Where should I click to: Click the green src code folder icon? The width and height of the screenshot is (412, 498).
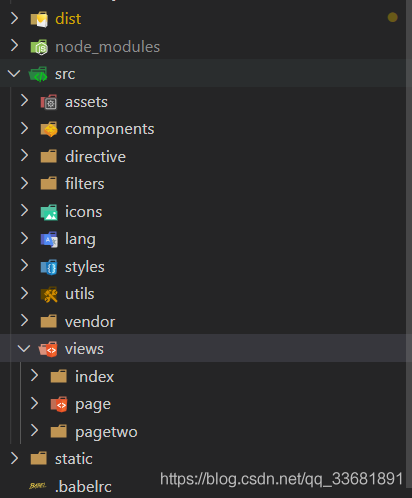pyautogui.click(x=38, y=74)
